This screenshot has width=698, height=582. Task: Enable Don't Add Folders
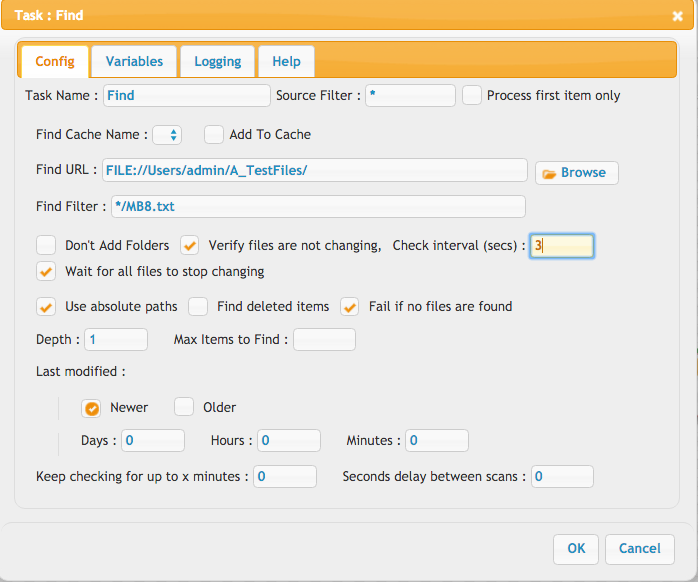(46, 245)
